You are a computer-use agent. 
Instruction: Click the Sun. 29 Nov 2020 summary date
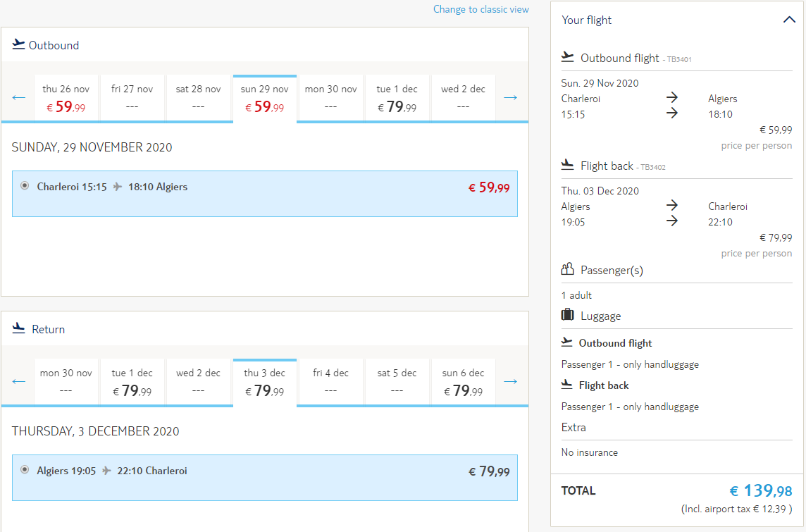[x=600, y=83]
